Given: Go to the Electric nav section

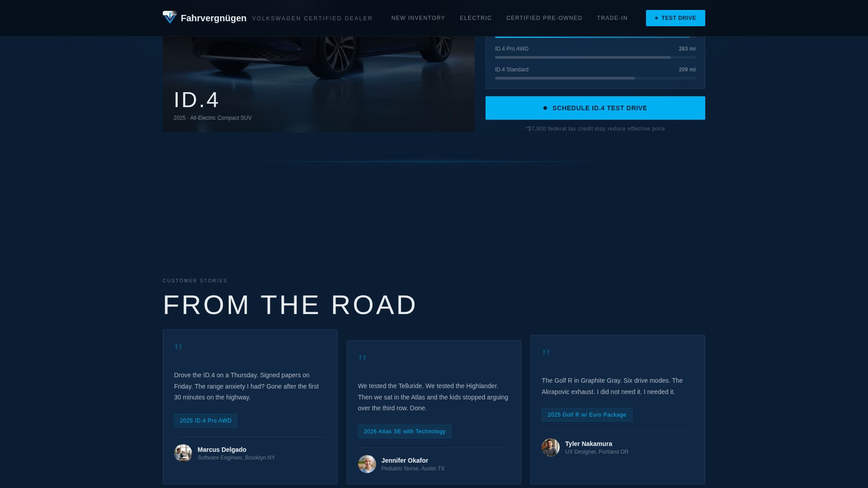Looking at the screenshot, I should pos(476,18).
